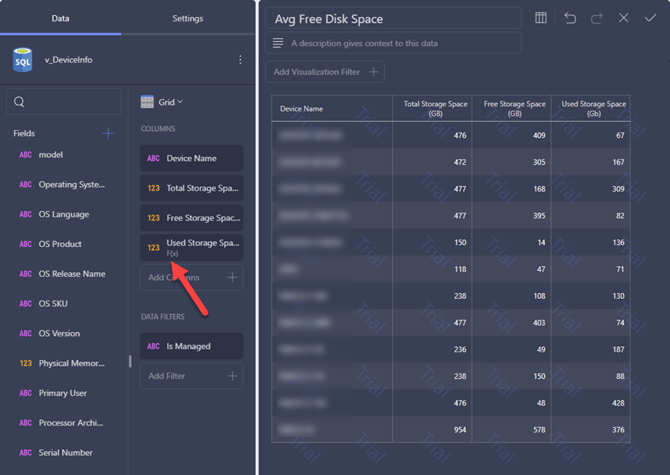Viewport: 670px width, 475px height.
Task: Click the search magnifier icon
Action: [19, 102]
